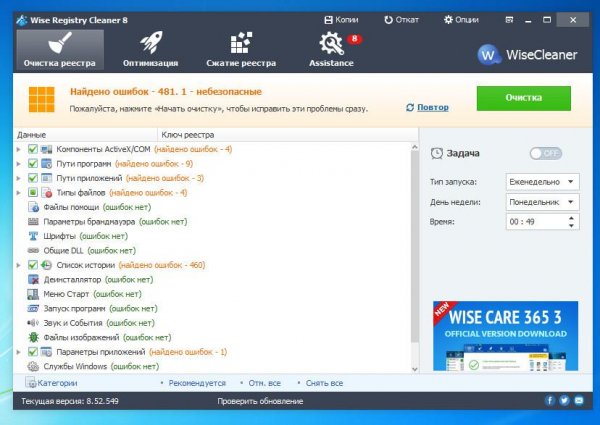Screen dimensions: 600x425
Task: Uncheck the Список истории checkbox
Action: click(33, 265)
